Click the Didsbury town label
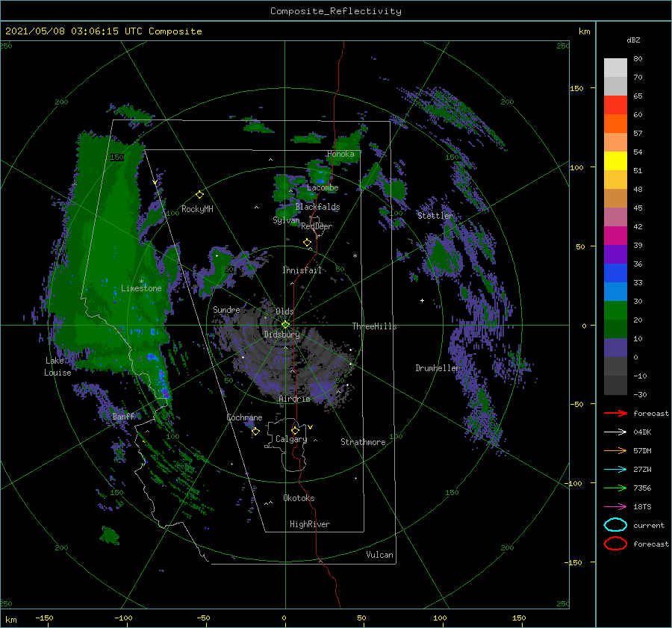The height and width of the screenshot is (628, 672). pyautogui.click(x=281, y=335)
